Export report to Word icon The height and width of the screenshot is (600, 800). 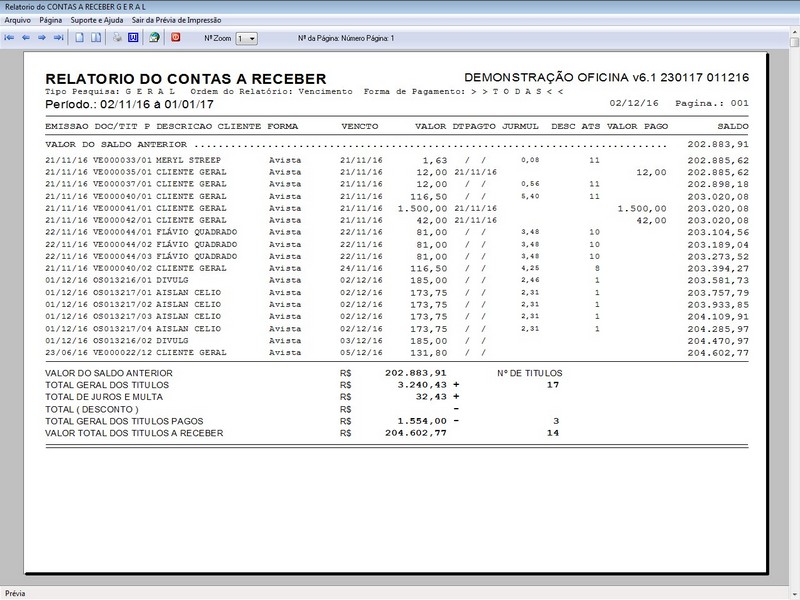(x=133, y=38)
